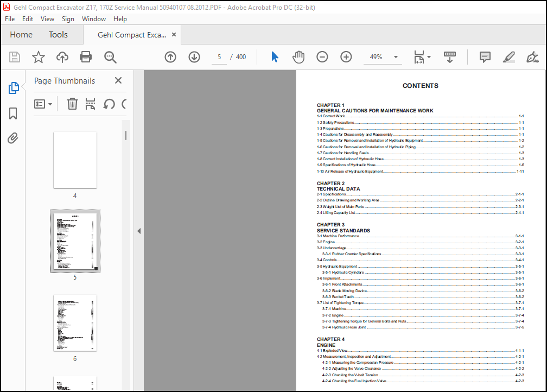Image resolution: width=547 pixels, height=392 pixels.
Task: Open the Edit menu
Action: click(28, 19)
